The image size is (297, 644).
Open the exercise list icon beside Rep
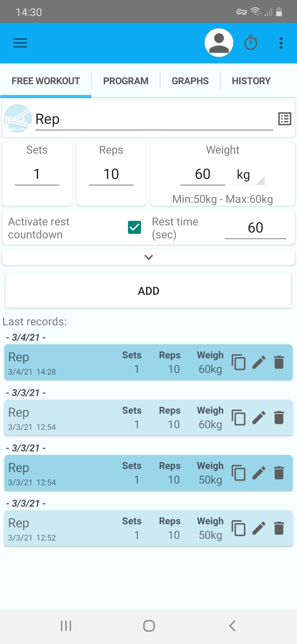coord(285,119)
